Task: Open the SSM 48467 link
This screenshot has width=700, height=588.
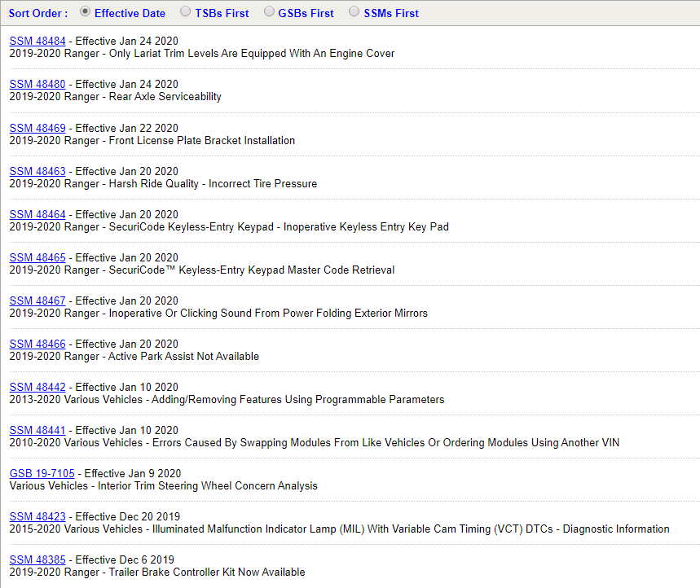Action: 37,301
